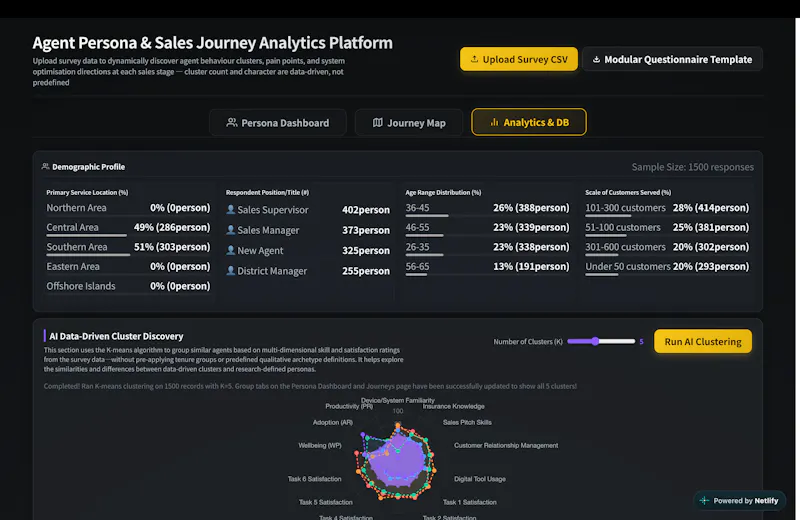The image size is (800, 520).
Task: Click the download icon beside Modular Questionnaire Template
Action: pos(596,60)
